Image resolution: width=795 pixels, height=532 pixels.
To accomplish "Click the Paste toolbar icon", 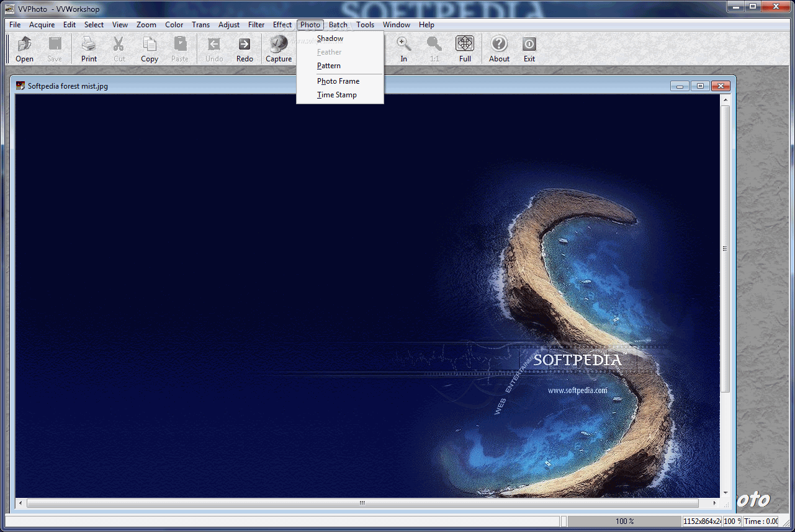I will pos(180,44).
